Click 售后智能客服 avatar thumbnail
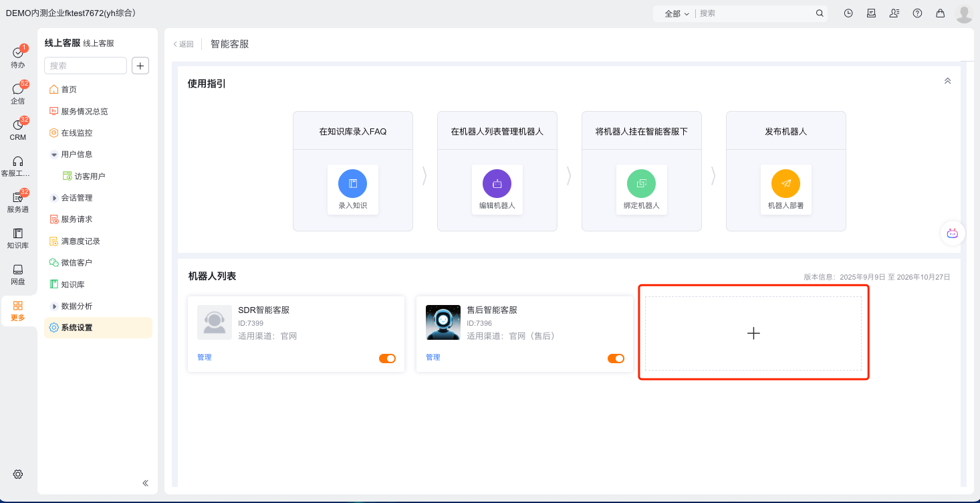The image size is (980, 503). [x=443, y=322]
